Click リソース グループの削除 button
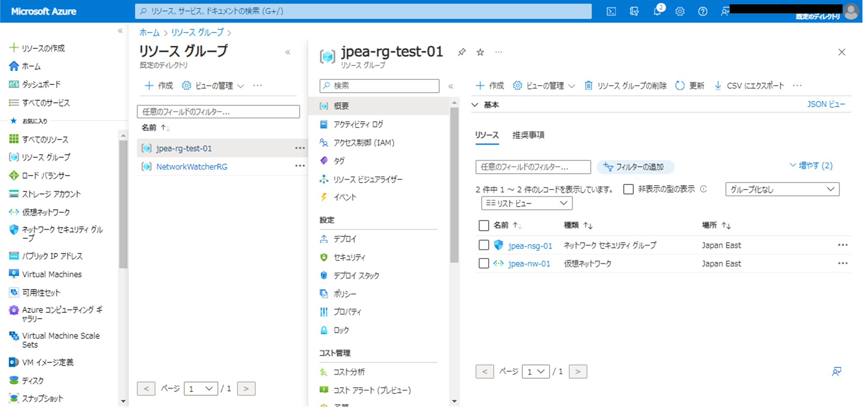Screen dimensions: 868x407 (x=625, y=86)
